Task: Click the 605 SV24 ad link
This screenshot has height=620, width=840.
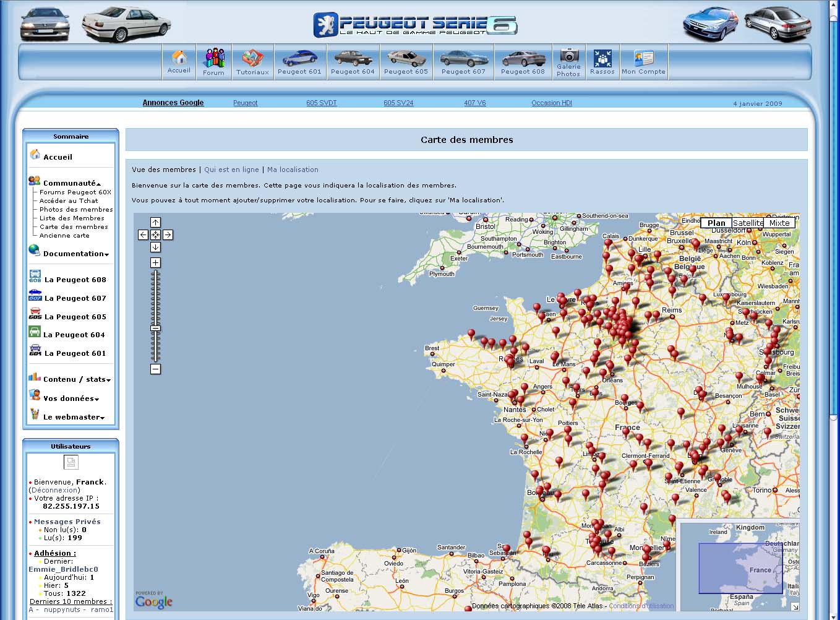Action: tap(398, 103)
